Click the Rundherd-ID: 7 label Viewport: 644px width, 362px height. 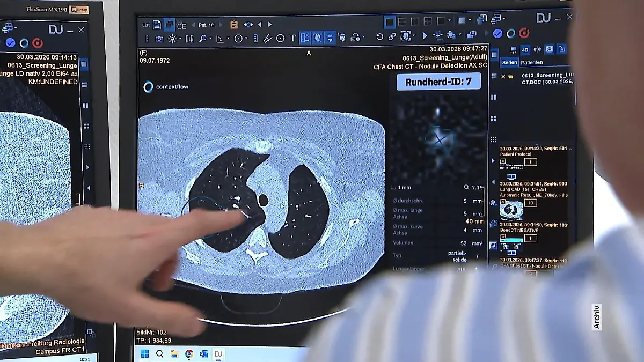click(x=438, y=82)
